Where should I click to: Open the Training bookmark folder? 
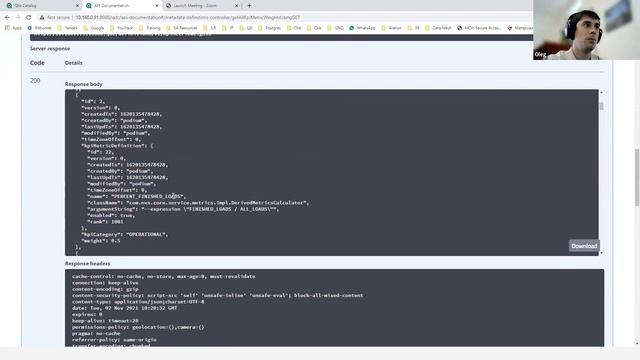pyautogui.click(x=149, y=28)
